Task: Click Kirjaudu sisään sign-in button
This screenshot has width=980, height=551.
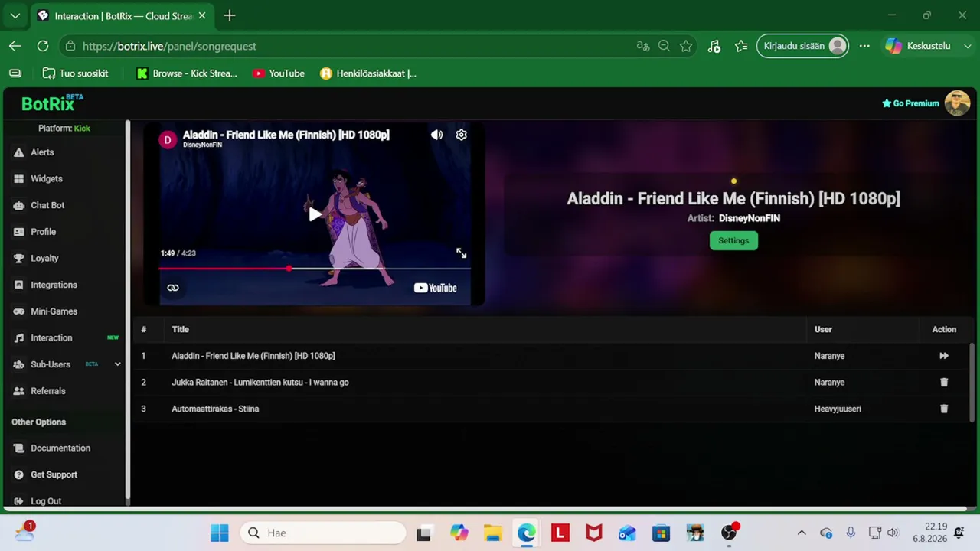Action: click(803, 46)
